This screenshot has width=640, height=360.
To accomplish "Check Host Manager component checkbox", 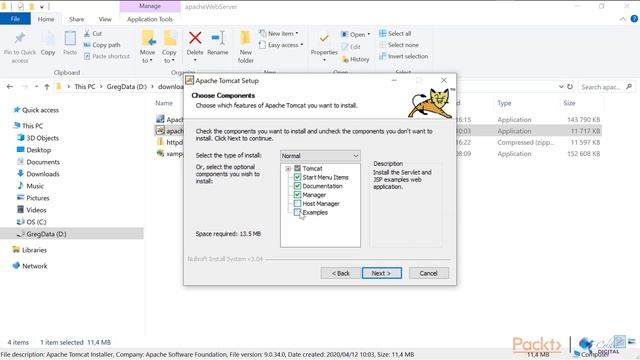I will pos(297,203).
